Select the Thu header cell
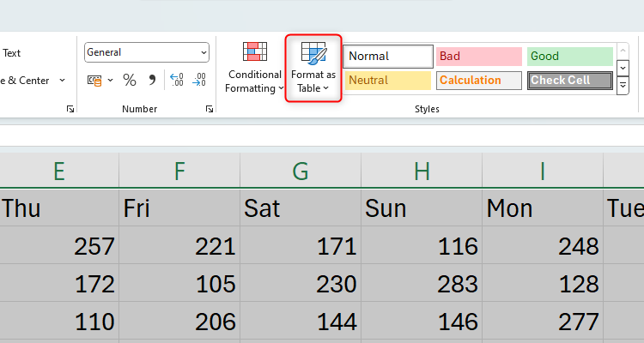 59,208
